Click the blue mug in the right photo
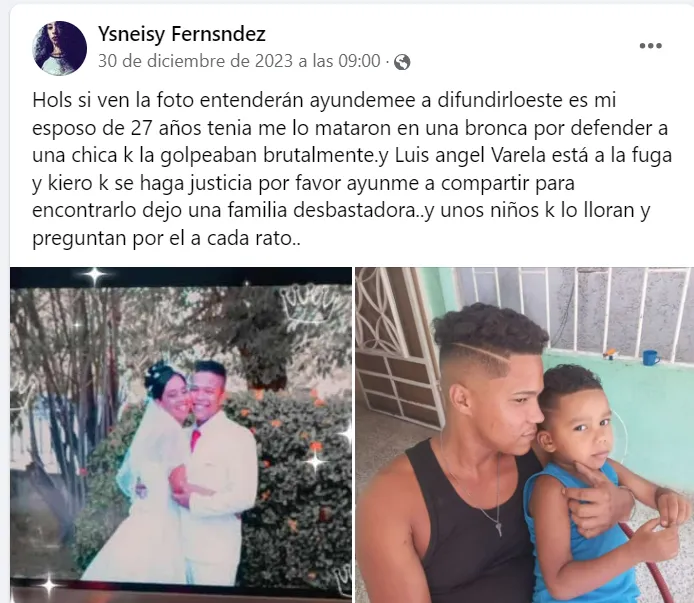694x603 pixels. [651, 357]
